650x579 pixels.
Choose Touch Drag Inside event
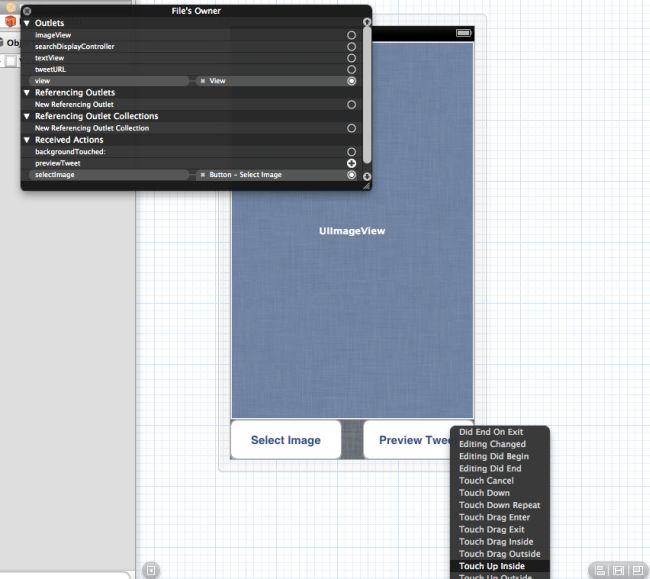click(x=496, y=542)
